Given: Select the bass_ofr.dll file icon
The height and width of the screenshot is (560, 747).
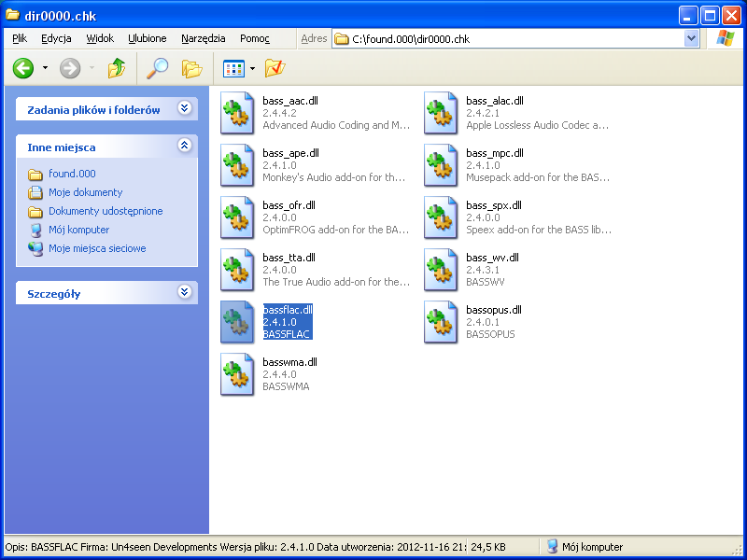Looking at the screenshot, I should point(237,217).
